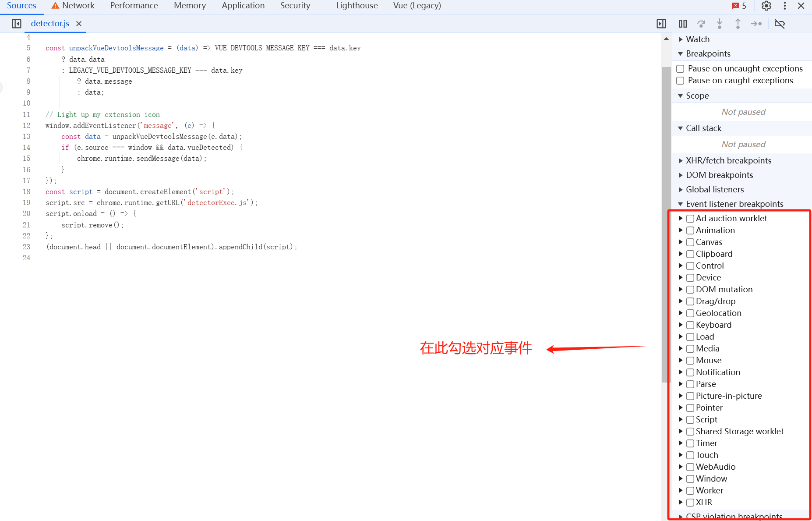
Task: Toggle the file navigator sidebar icon
Action: click(17, 24)
